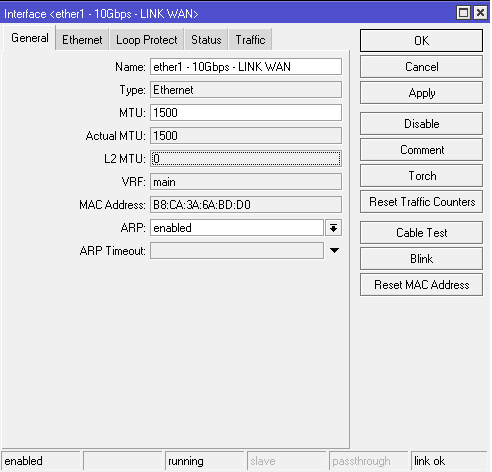
Task: Open the ARP mode dropdown arrow
Action: tap(333, 228)
